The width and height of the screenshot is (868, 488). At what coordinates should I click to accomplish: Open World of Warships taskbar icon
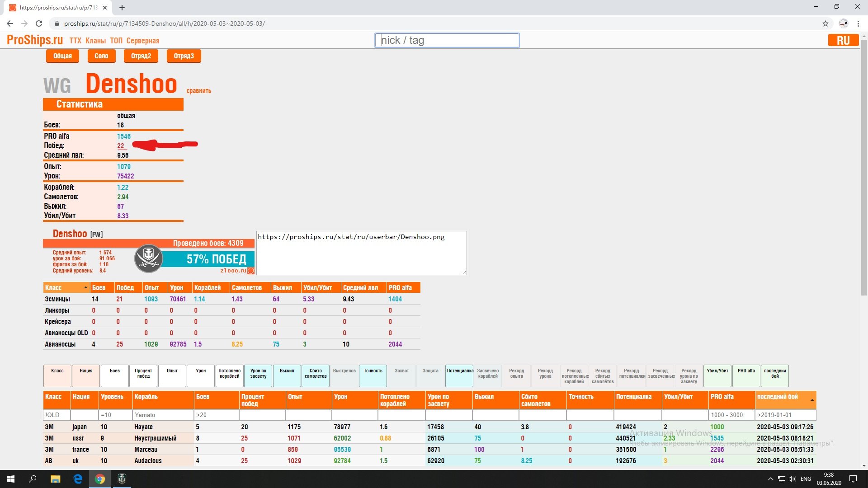point(122,479)
